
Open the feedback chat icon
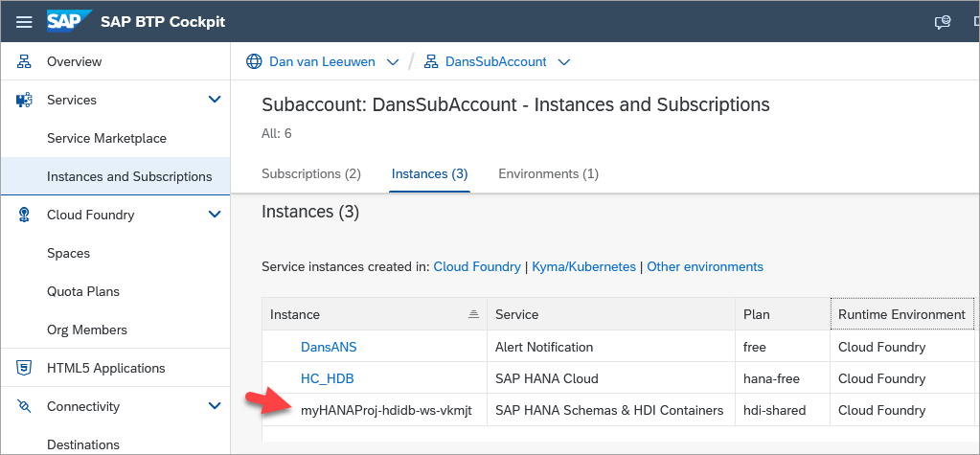[943, 22]
